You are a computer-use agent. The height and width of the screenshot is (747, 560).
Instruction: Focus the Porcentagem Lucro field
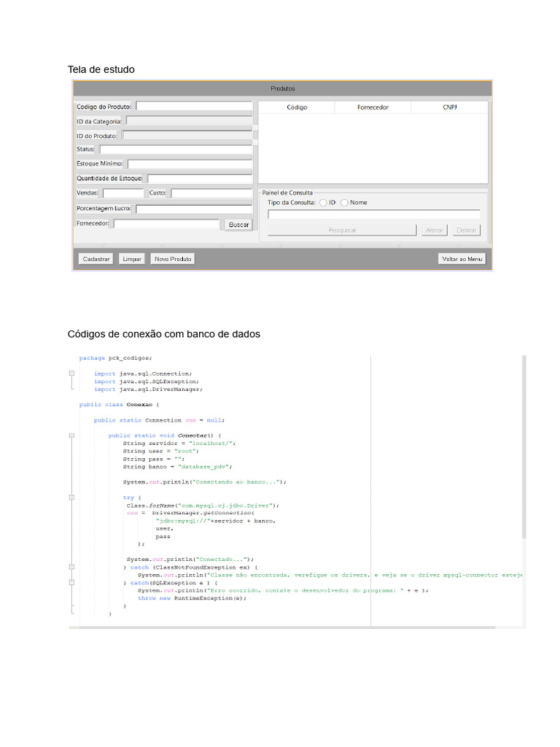(194, 209)
